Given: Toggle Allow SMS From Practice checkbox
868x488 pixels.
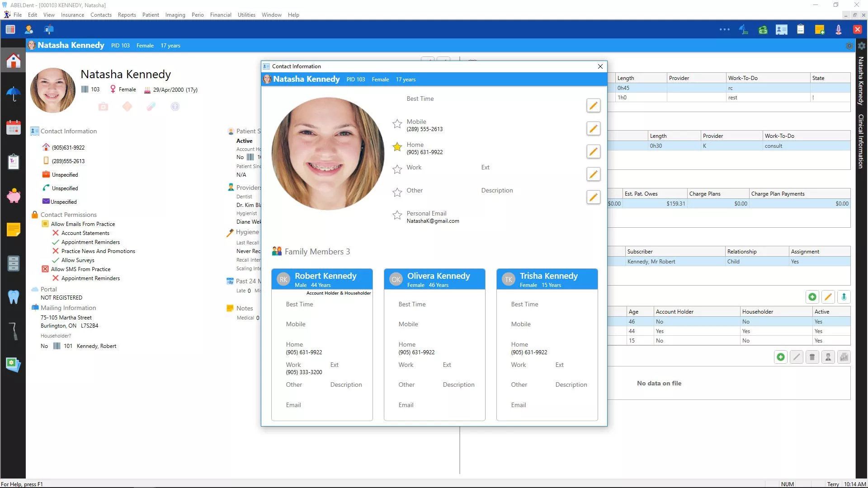Looking at the screenshot, I should click(45, 269).
